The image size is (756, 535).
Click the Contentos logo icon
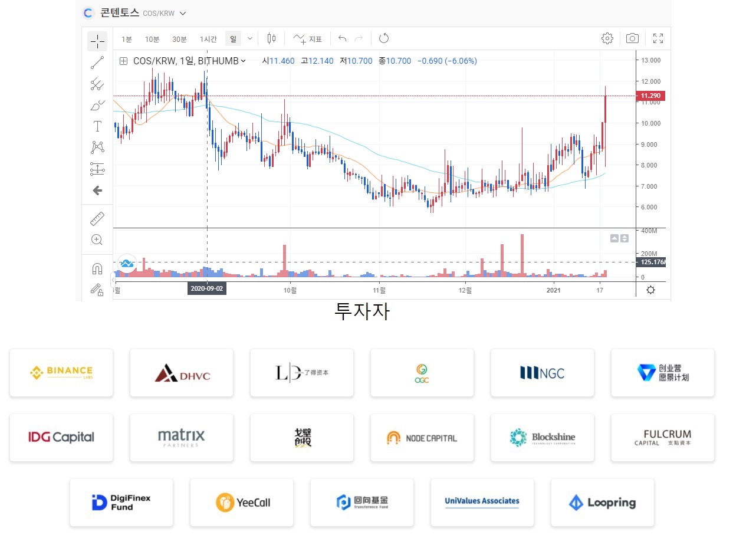(x=88, y=13)
